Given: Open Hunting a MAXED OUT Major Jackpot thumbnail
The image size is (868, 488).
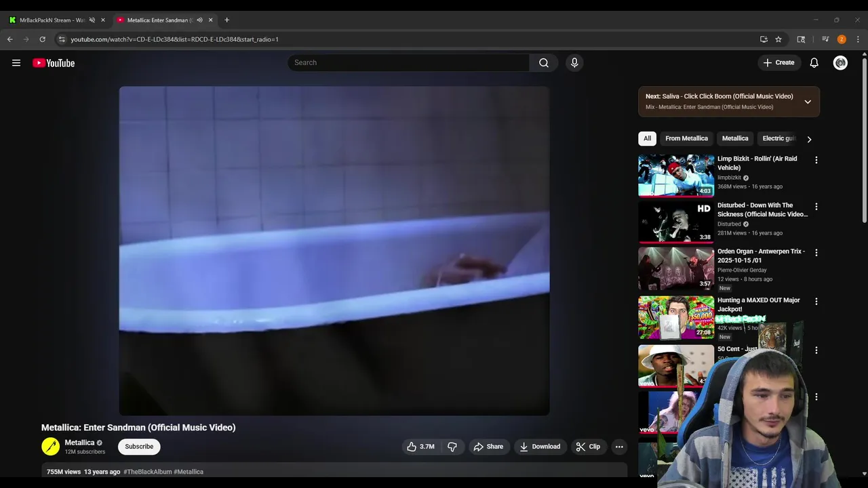Looking at the screenshot, I should pos(676,317).
